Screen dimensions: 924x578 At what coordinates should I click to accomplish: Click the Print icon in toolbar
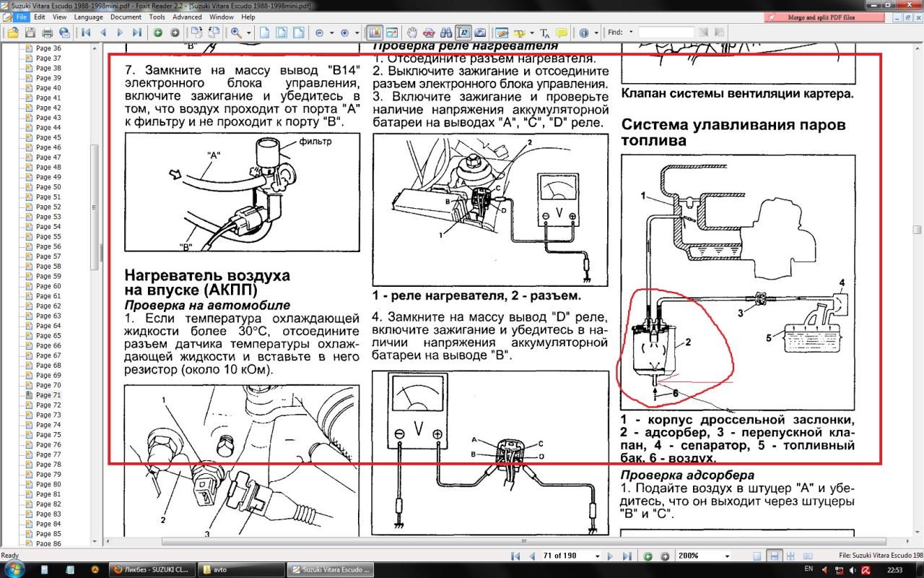coord(48,33)
